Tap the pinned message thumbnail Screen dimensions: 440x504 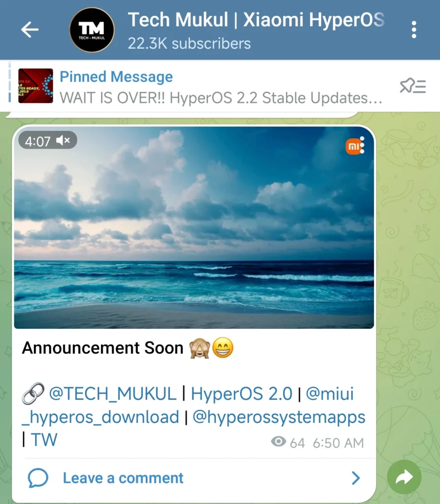pyautogui.click(x=35, y=86)
